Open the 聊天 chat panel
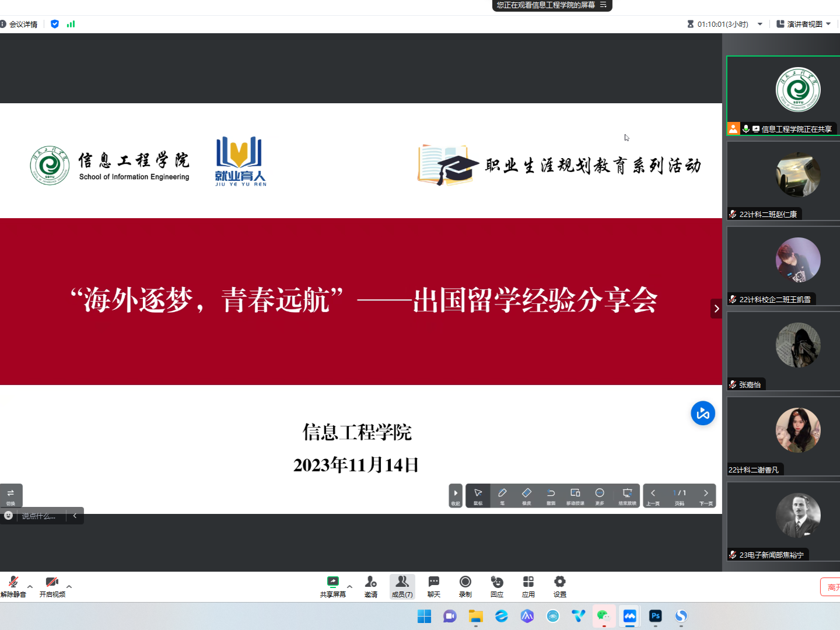 [x=433, y=586]
